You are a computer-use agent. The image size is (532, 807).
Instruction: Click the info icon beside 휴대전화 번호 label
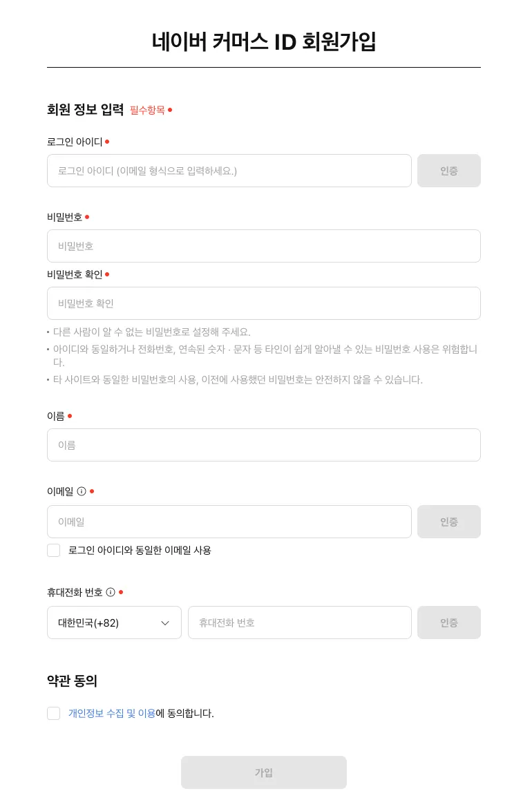point(111,592)
